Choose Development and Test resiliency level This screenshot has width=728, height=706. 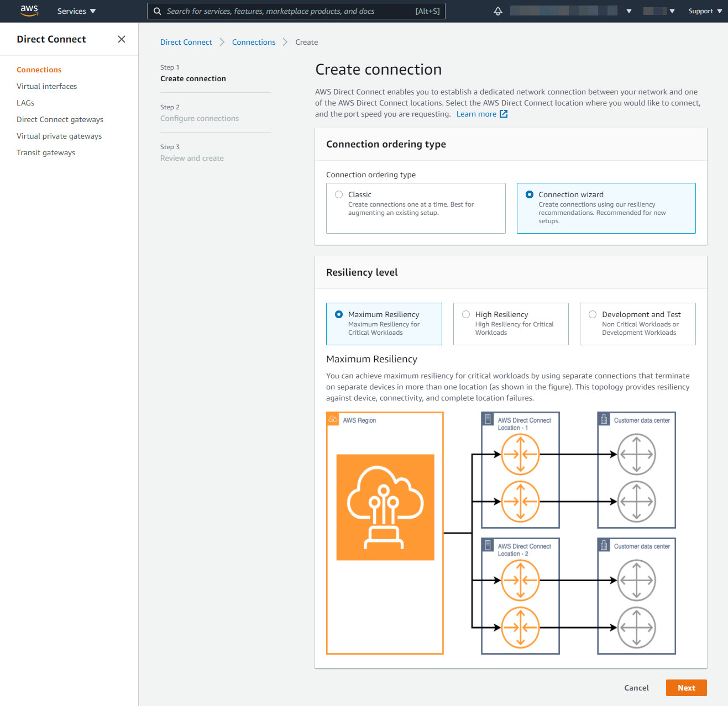(x=593, y=314)
